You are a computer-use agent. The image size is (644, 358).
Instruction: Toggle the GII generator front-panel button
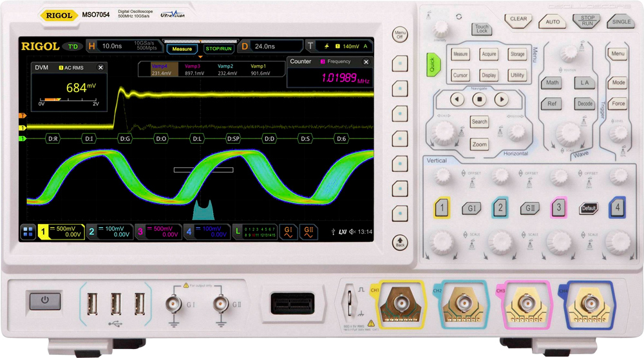coord(530,209)
